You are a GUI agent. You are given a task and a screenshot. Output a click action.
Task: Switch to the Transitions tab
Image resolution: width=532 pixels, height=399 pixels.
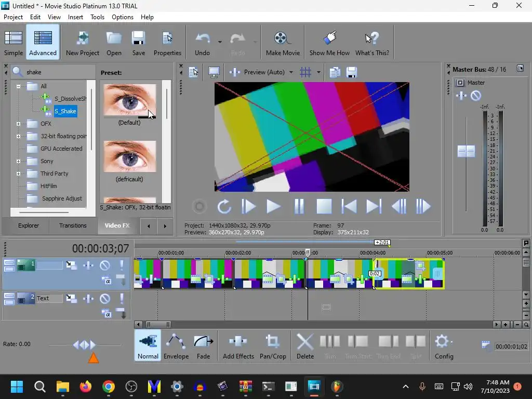pos(73,225)
